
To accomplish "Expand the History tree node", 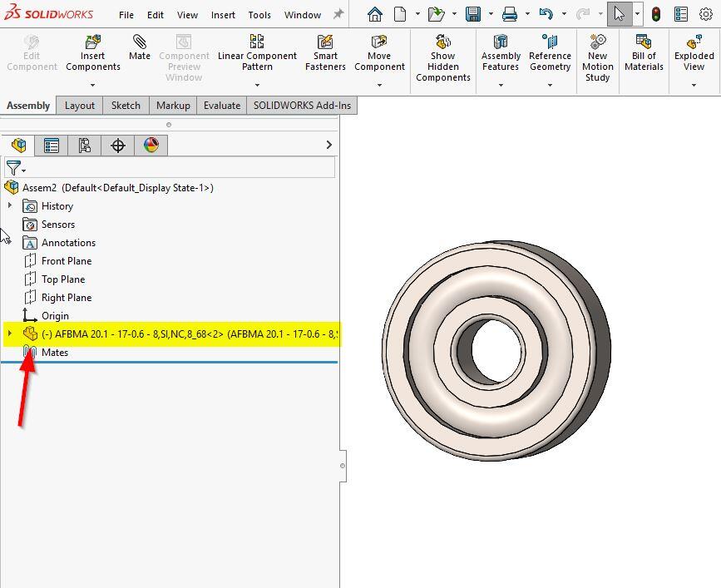I will click(10, 205).
